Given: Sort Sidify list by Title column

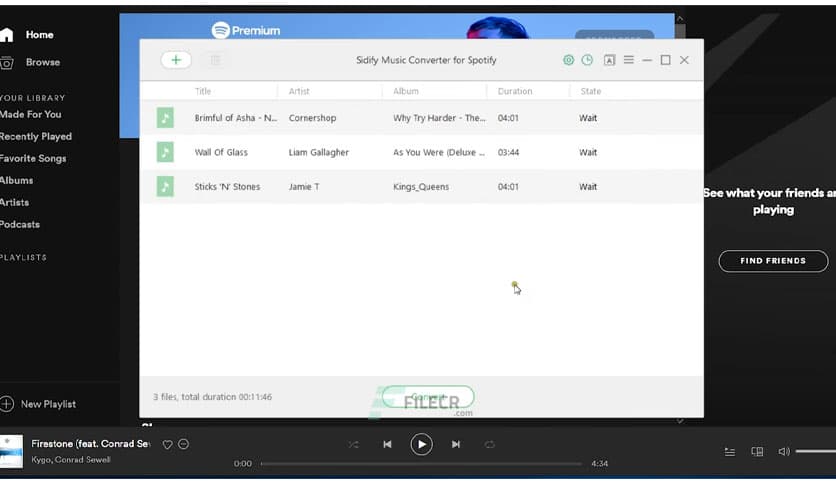Looking at the screenshot, I should 203,91.
